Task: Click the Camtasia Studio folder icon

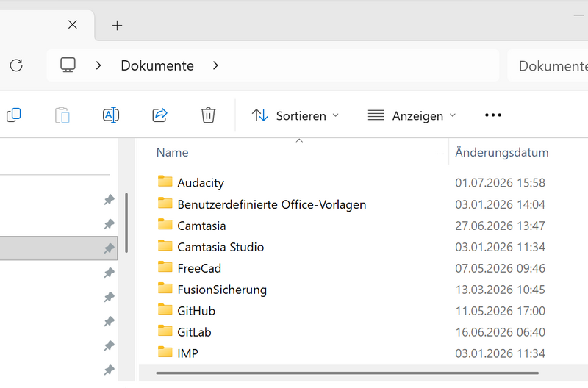Action: [165, 245]
